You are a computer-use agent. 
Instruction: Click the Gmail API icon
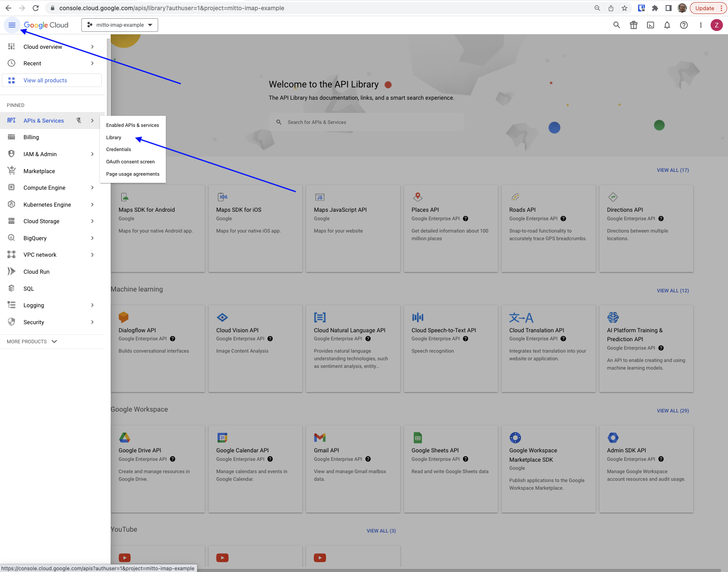[x=320, y=437]
